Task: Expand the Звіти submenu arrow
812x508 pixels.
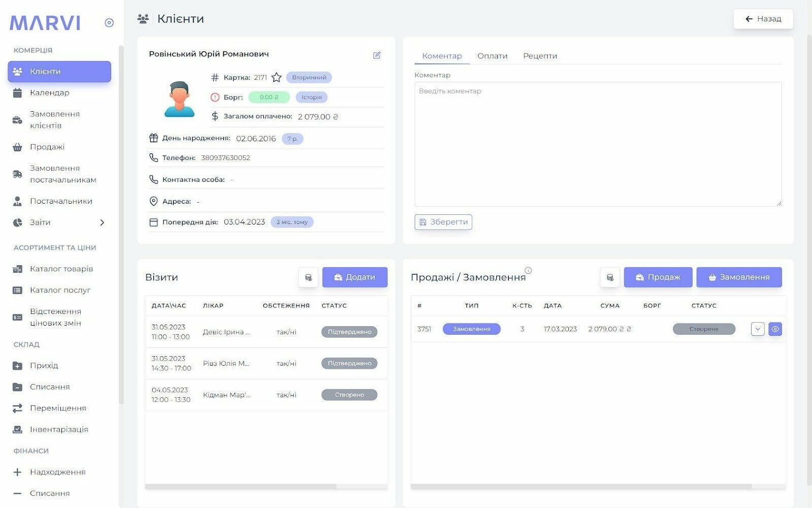Action: 102,223
